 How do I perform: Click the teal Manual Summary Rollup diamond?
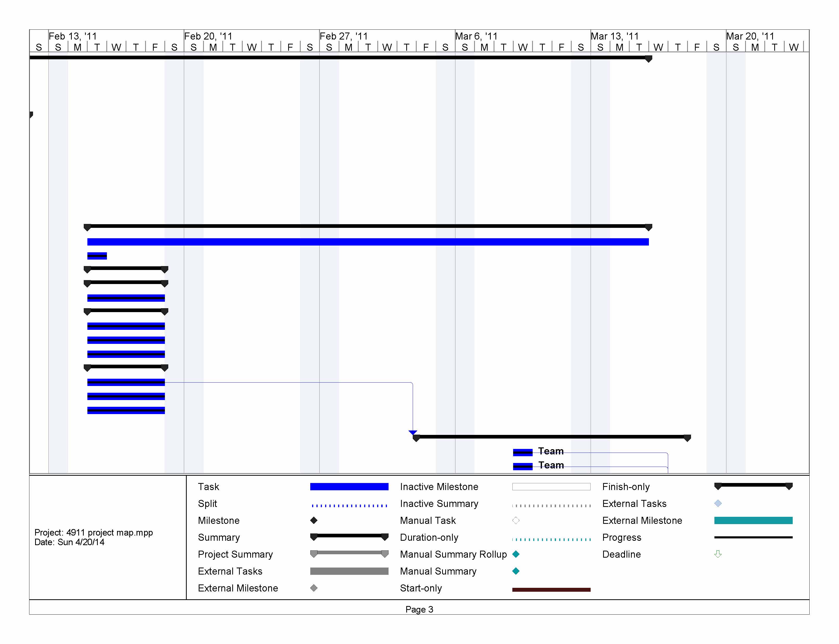(x=515, y=554)
